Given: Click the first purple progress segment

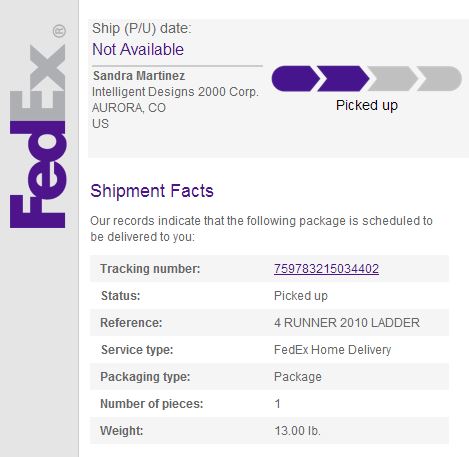Looking at the screenshot, I should click(296, 79).
